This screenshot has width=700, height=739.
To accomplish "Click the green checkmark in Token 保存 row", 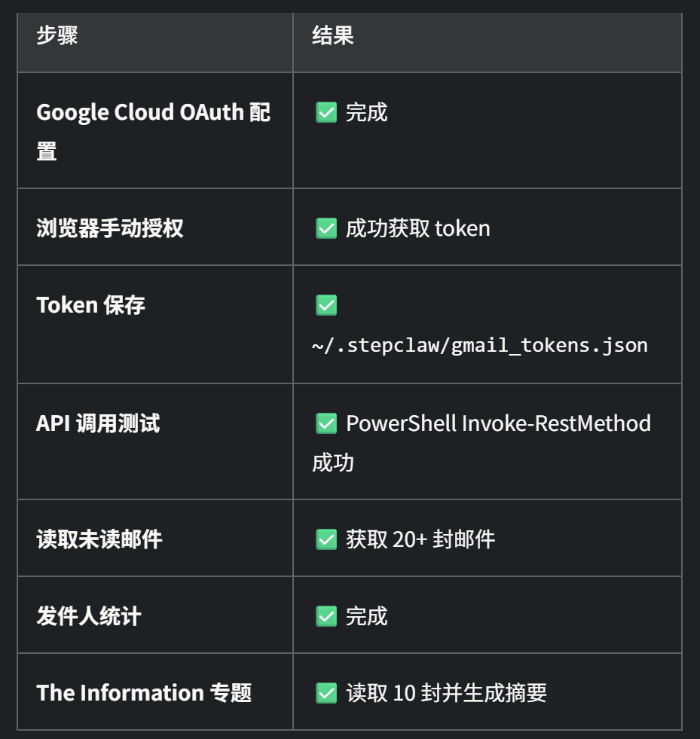I will click(x=326, y=305).
